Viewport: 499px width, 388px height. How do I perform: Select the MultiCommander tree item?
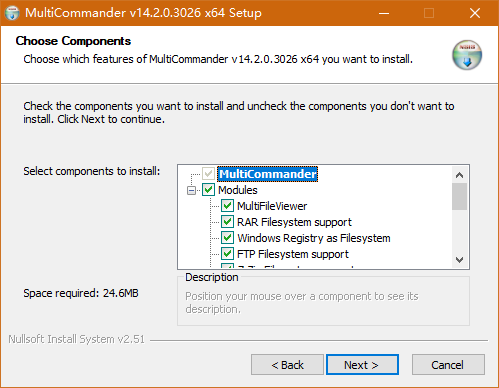267,174
